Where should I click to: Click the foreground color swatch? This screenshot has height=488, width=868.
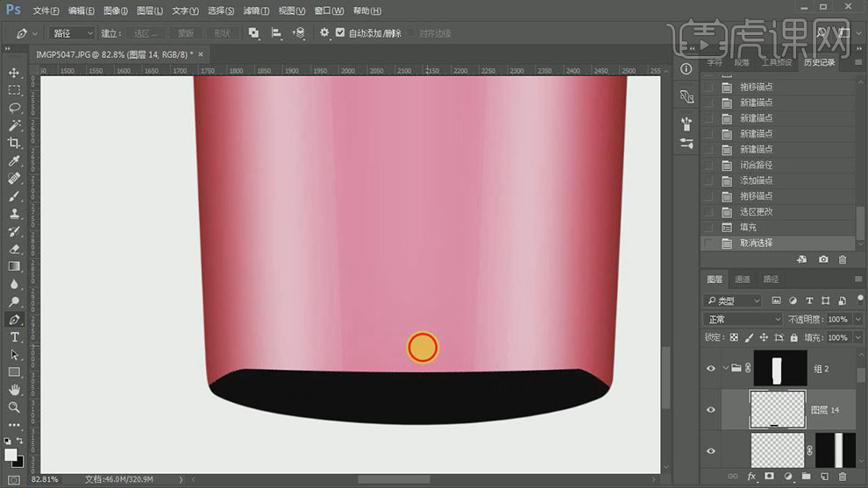[x=11, y=454]
